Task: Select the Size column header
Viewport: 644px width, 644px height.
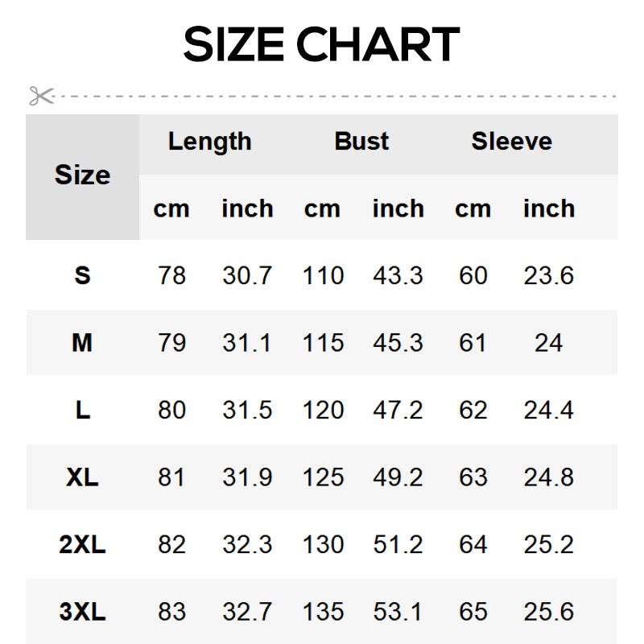Action: (x=82, y=175)
